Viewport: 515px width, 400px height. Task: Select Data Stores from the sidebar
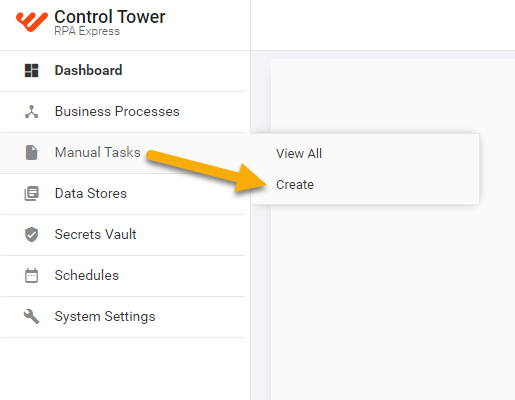pos(123,194)
